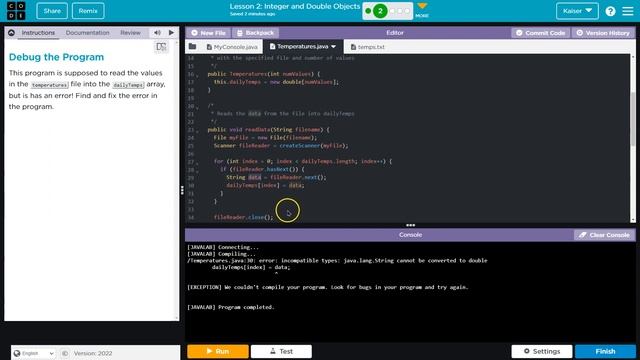Run the program
The width and height of the screenshot is (640, 360).
click(218, 351)
